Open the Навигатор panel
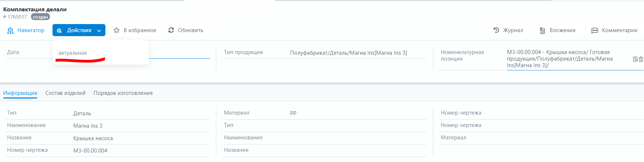644x162 pixels. [26, 30]
